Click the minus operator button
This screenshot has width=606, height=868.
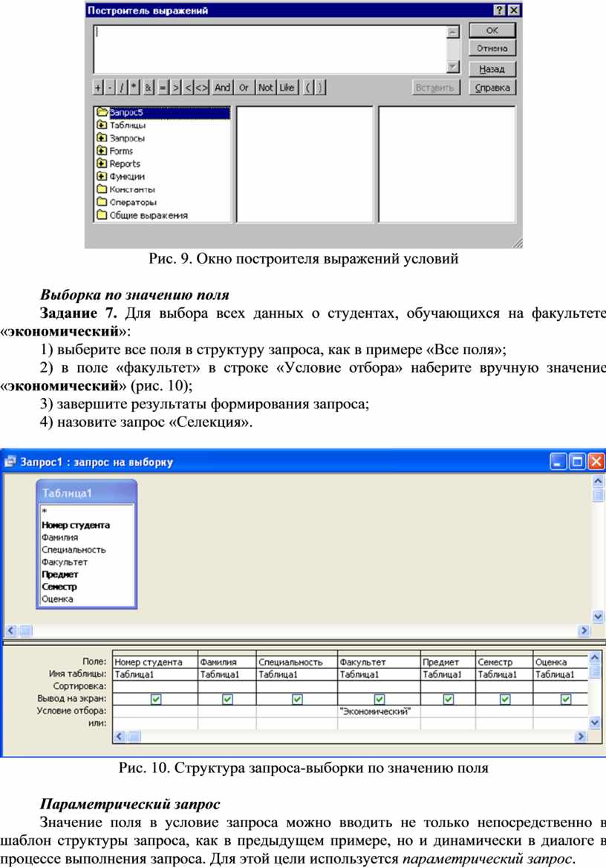[110, 88]
